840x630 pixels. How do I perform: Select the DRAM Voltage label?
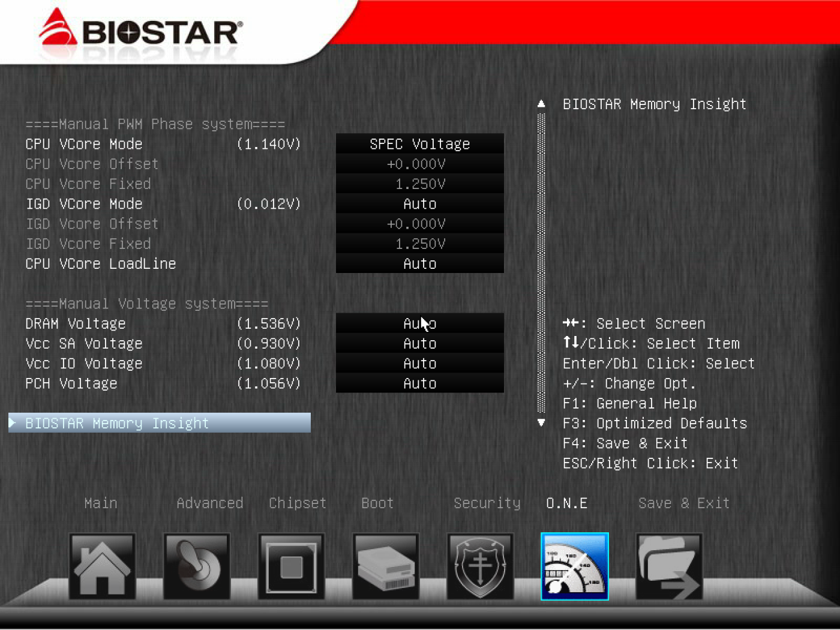tap(76, 323)
